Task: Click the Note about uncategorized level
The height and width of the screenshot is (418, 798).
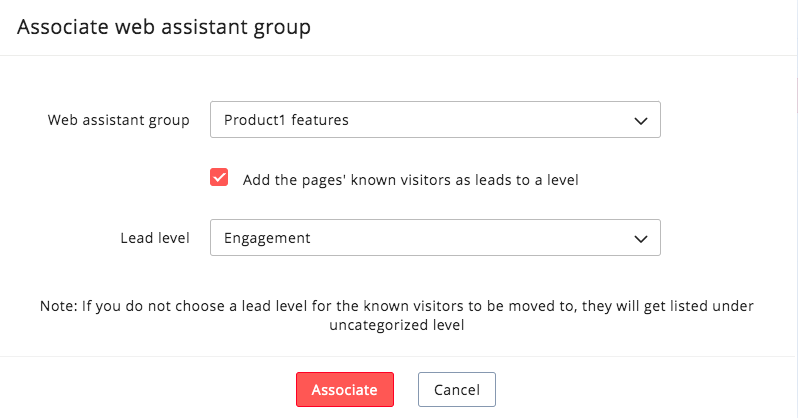Action: click(398, 315)
